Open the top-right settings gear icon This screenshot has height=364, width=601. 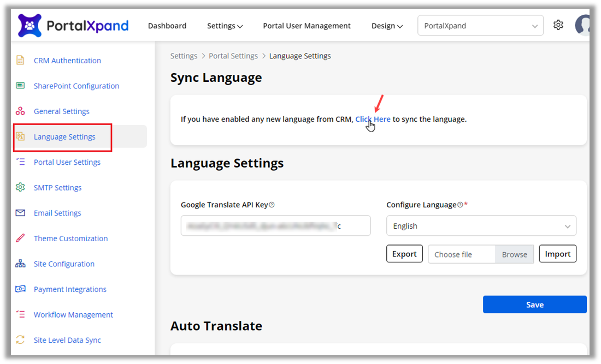point(558,25)
